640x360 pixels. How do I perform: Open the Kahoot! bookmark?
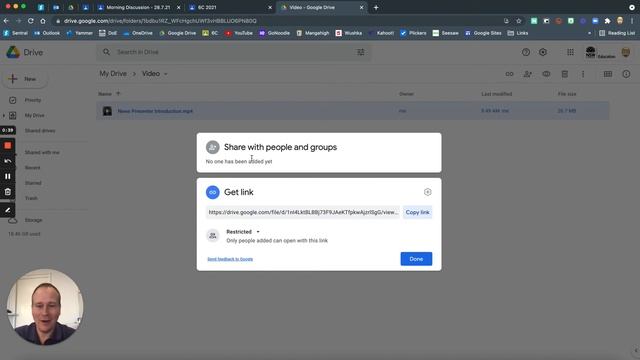[x=381, y=33]
